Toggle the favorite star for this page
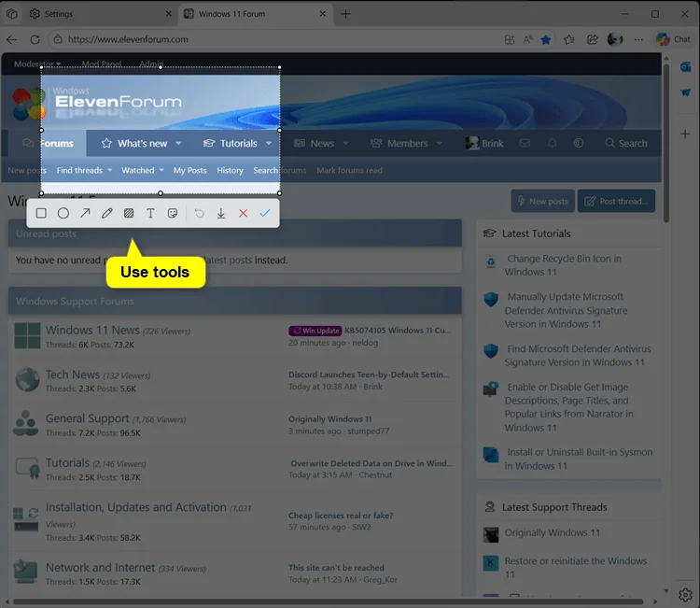 tap(546, 39)
